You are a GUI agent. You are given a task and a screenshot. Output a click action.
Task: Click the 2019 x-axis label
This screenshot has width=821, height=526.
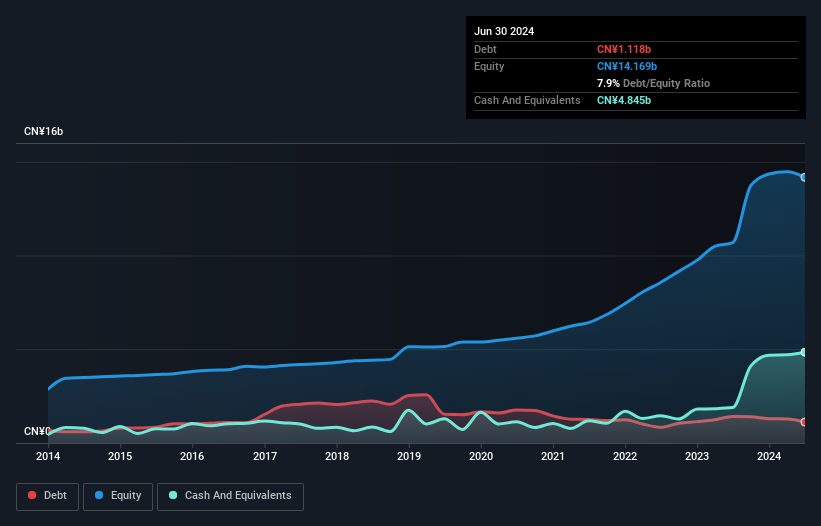click(x=409, y=456)
